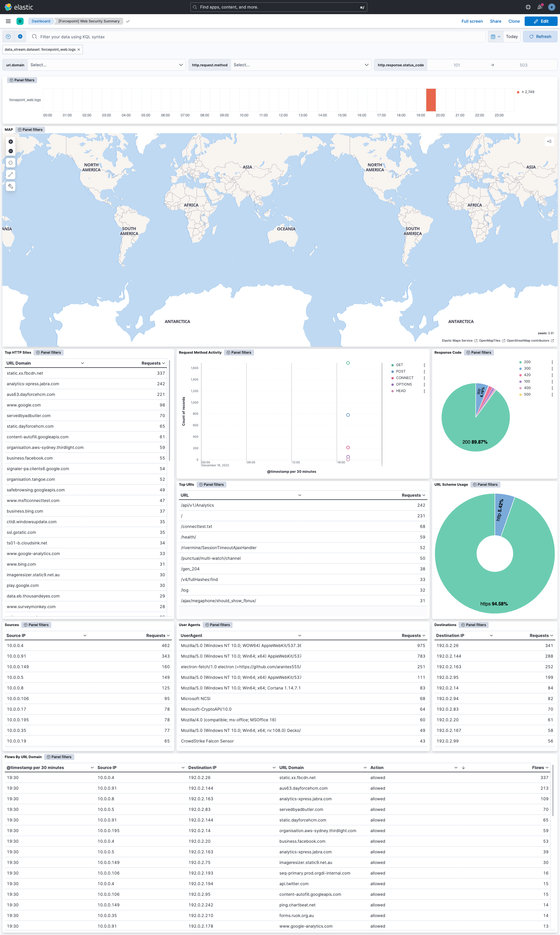Image resolution: width=560 pixels, height=935 pixels.
Task: Open Panel filters on the MAP panel
Action: coord(30,130)
